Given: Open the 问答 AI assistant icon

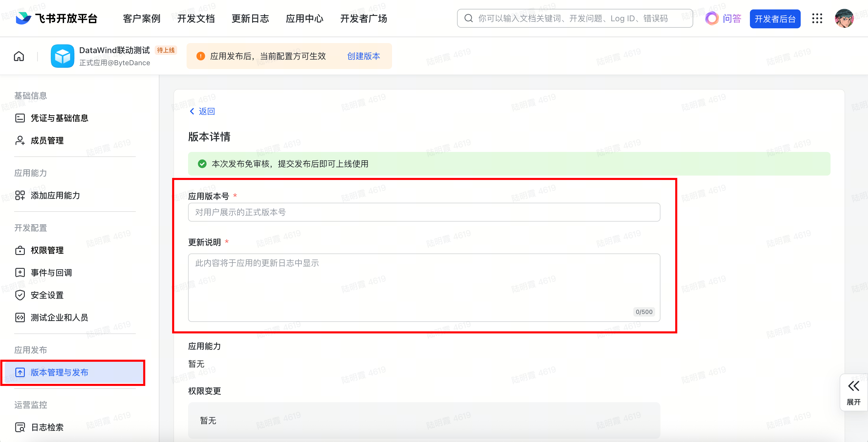Looking at the screenshot, I should point(712,19).
